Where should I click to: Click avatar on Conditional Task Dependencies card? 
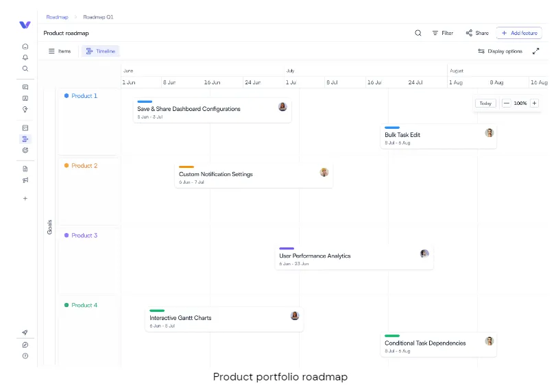489,341
